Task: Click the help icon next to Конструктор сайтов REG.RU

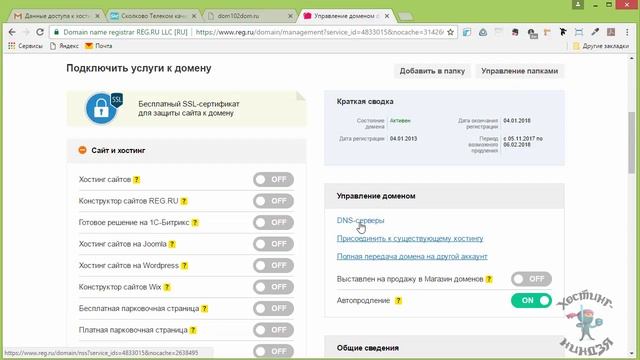Action: 184,201
